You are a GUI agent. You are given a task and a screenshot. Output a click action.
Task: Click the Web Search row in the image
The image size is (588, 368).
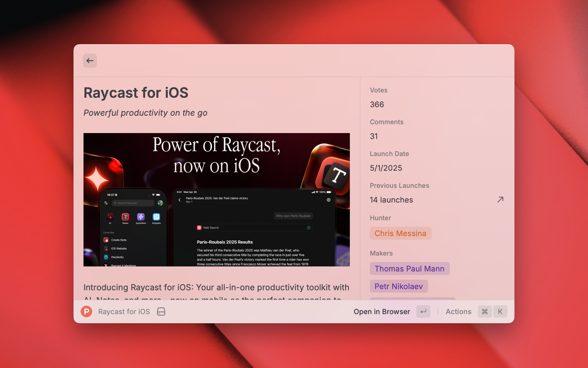[x=254, y=228]
